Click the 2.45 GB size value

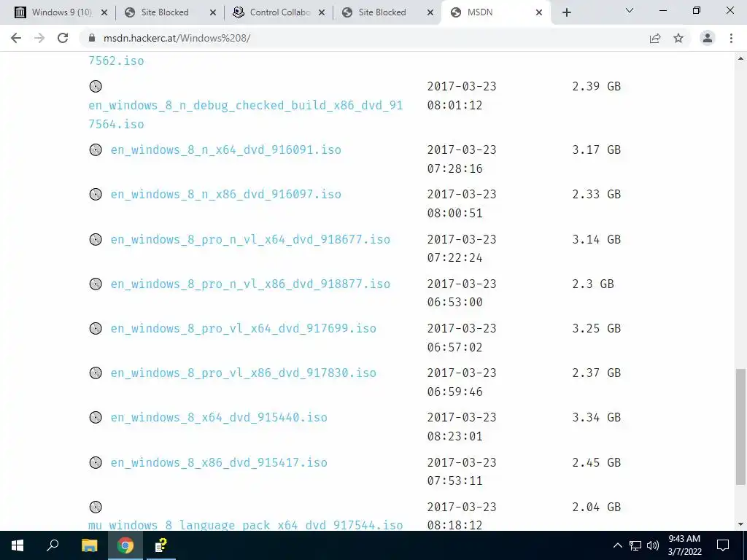(597, 462)
